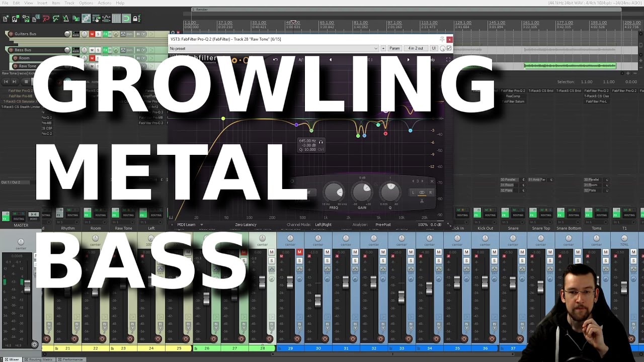Click the volume fader of mixer track 30
This screenshot has height=362, width=644.
tap(317, 301)
